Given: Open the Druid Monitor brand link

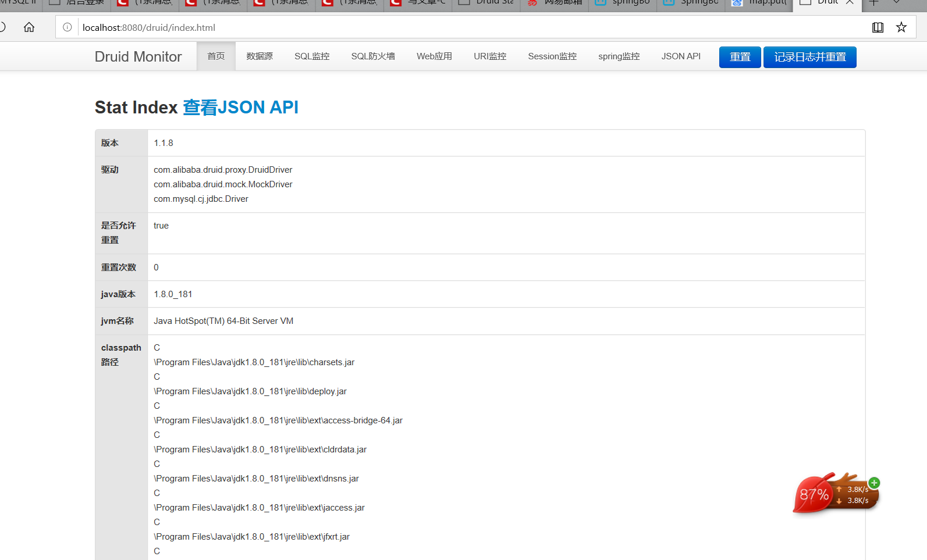Looking at the screenshot, I should click(138, 56).
